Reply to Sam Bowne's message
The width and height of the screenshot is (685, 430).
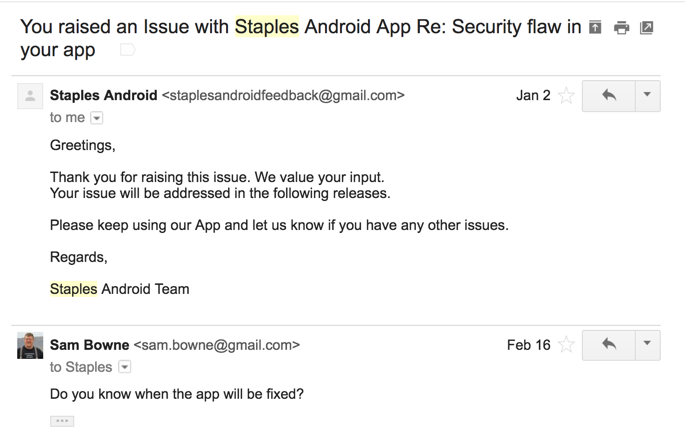tap(608, 345)
